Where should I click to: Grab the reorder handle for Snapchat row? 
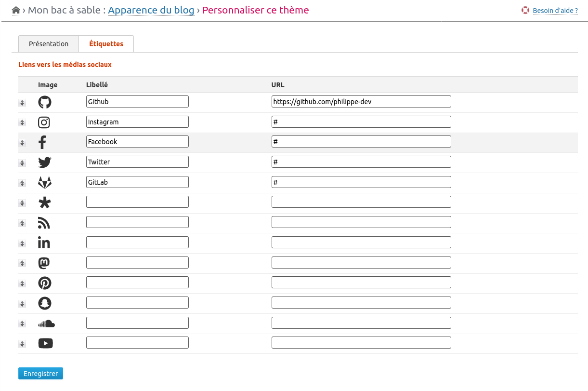click(22, 304)
